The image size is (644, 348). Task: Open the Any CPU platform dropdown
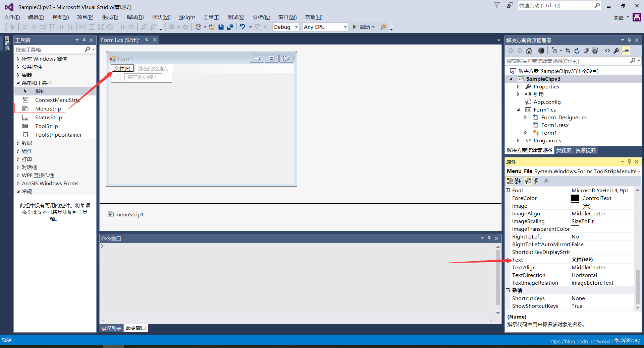click(345, 27)
